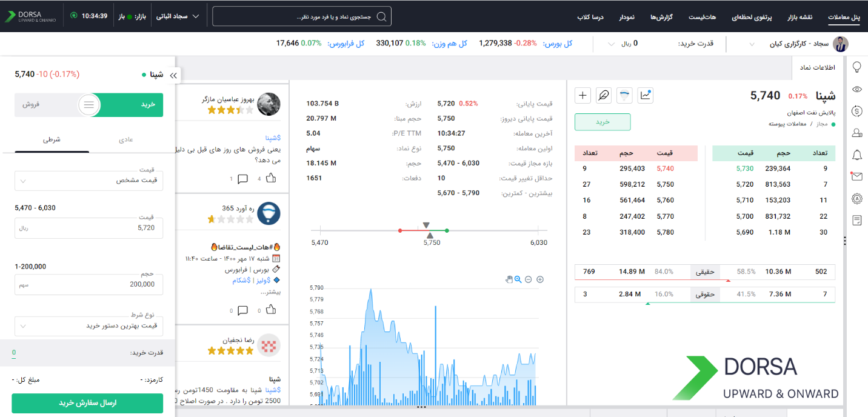
Task: Open the نقشه بازار menu
Action: click(799, 17)
